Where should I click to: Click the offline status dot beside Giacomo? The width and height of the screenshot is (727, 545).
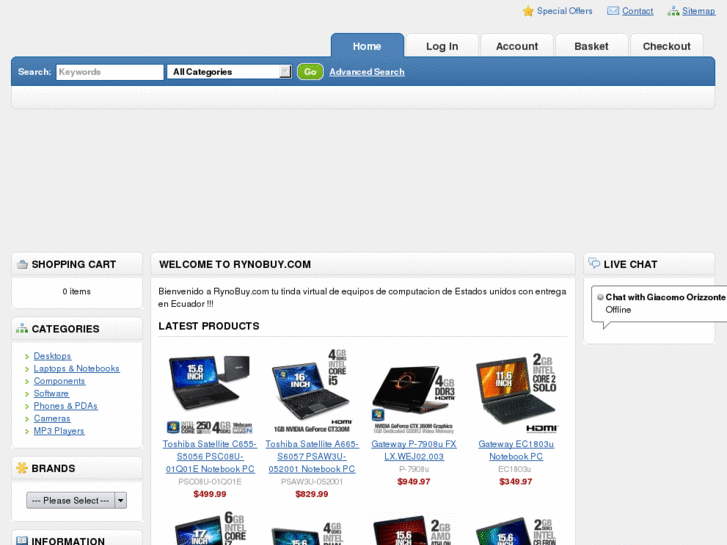600,297
